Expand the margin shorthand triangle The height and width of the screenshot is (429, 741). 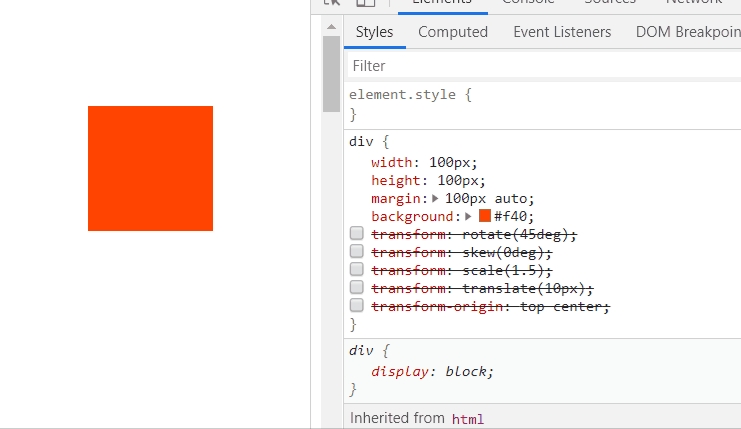point(435,198)
